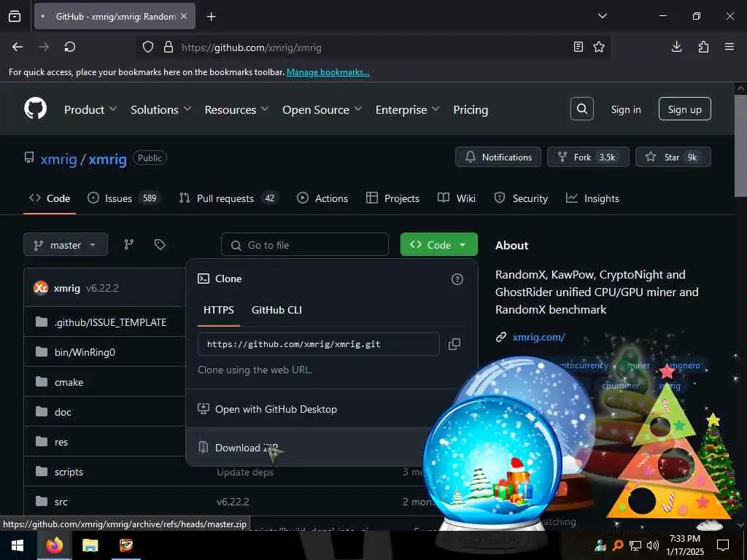Click the Clone help question mark icon
Image resolution: width=747 pixels, height=560 pixels.
tap(457, 279)
